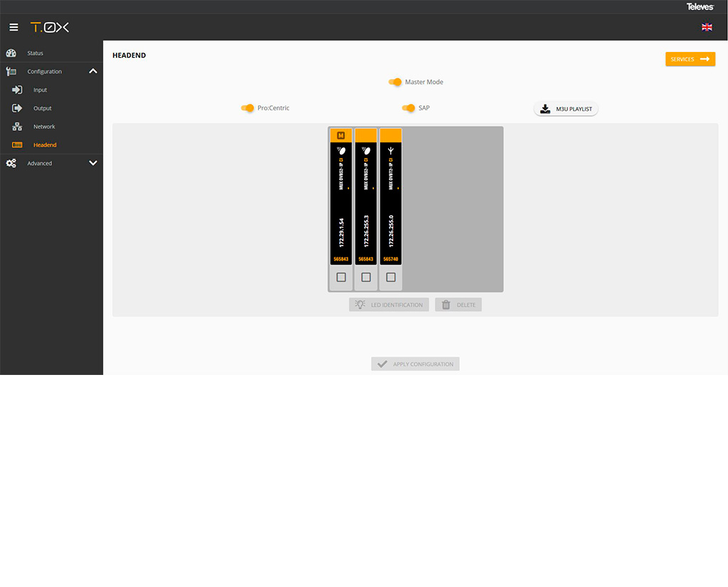Screen dimensions: 728x587
Task: Click the Network topology icon
Action: [x=17, y=127]
